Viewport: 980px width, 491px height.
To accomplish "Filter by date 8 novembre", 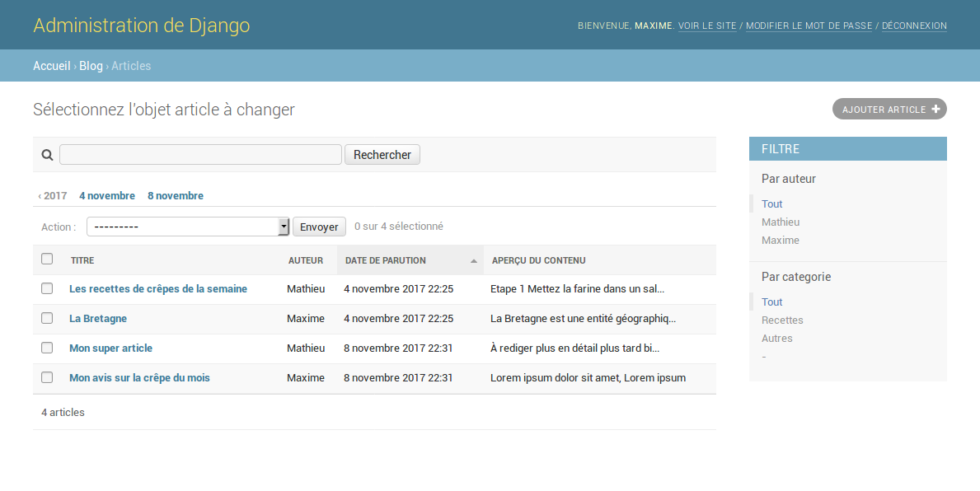I will [176, 195].
